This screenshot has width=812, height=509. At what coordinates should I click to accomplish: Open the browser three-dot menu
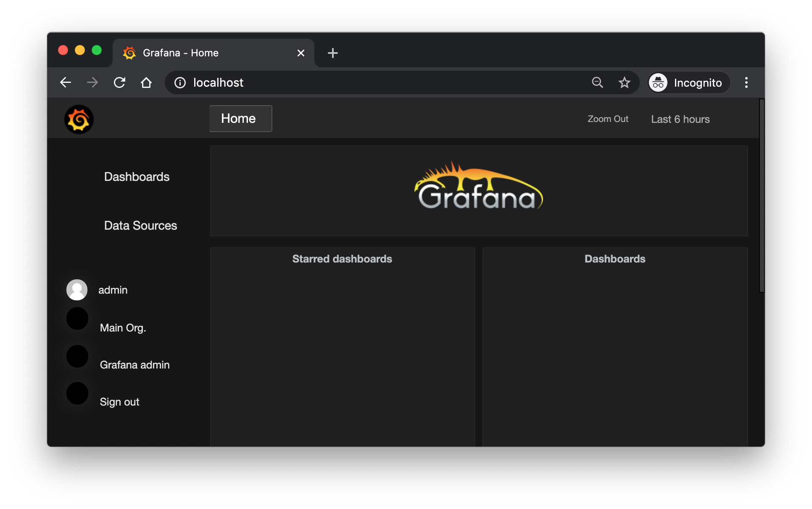[746, 82]
